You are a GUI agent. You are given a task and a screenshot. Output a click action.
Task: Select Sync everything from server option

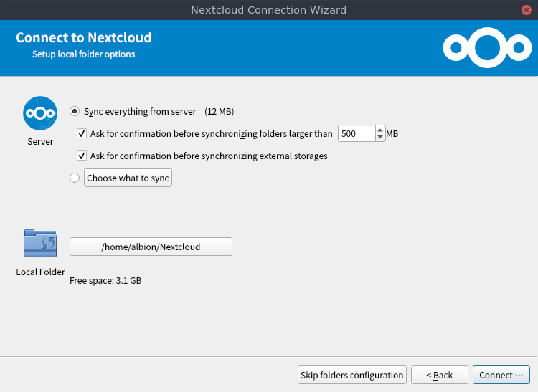(75, 111)
